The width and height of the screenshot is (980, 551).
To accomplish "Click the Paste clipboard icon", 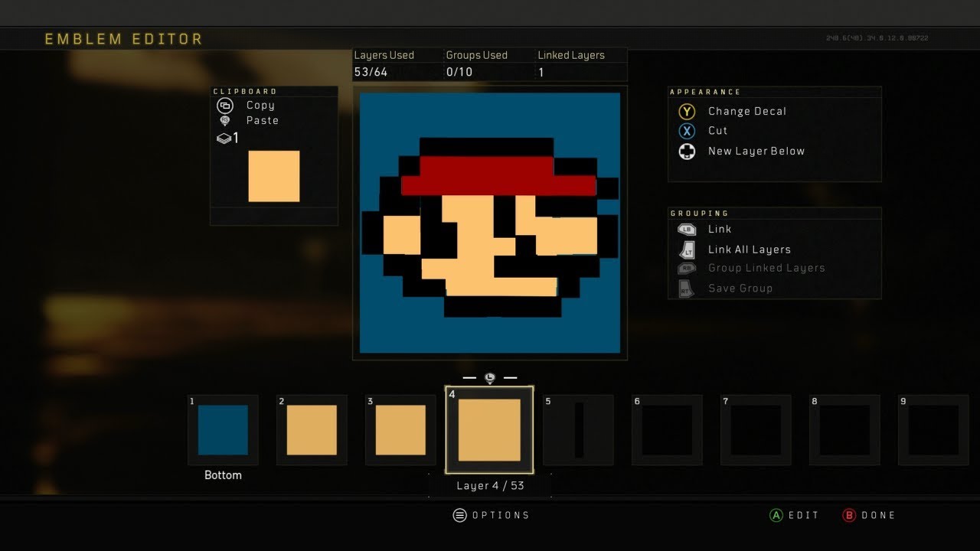I will 225,120.
